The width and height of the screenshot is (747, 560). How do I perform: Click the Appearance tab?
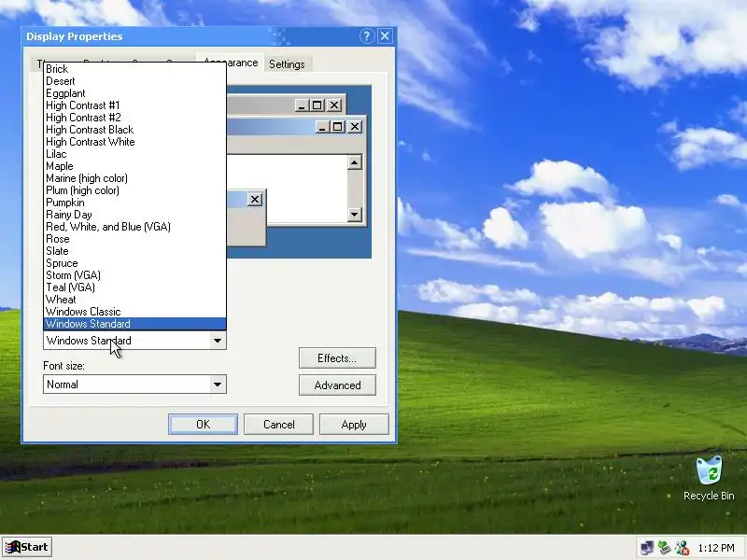point(231,63)
